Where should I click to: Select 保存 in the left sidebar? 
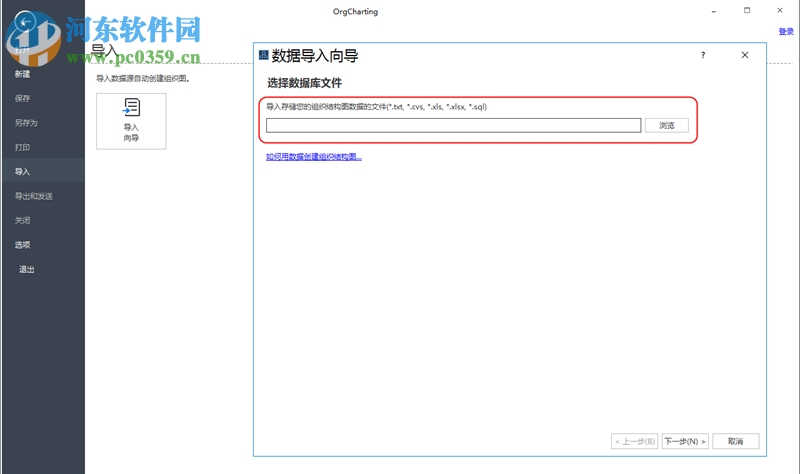(x=22, y=99)
